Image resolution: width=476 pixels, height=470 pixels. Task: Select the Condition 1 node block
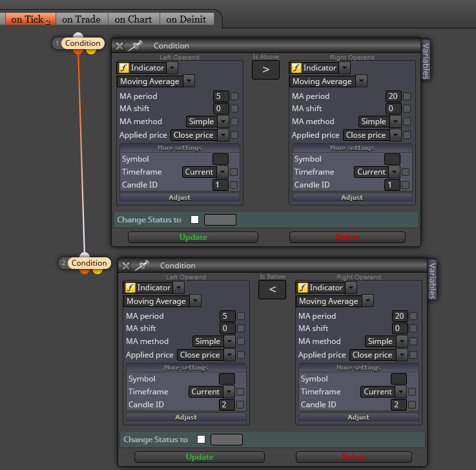[83, 43]
